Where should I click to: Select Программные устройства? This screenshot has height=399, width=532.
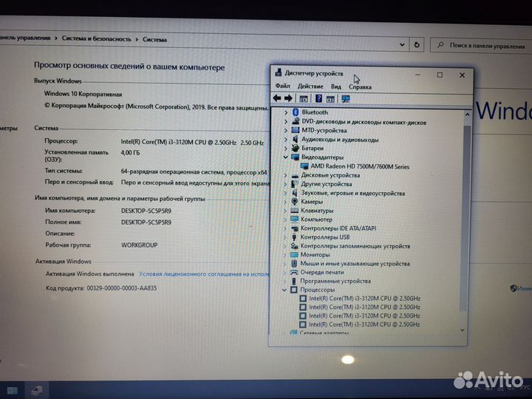coord(335,281)
